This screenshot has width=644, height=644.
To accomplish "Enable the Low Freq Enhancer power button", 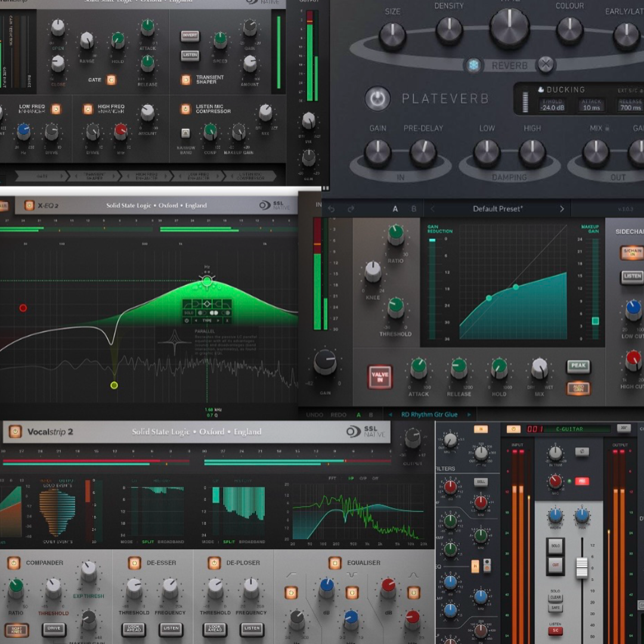I will pos(56,109).
